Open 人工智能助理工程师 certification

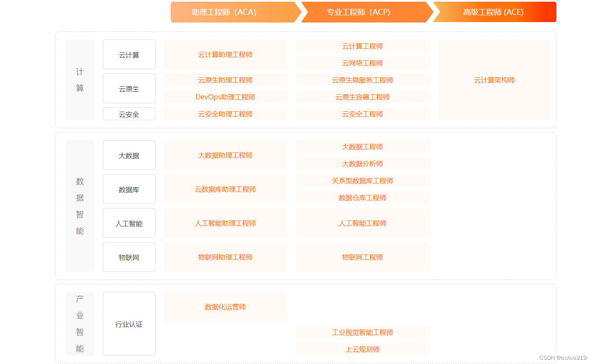coord(226,223)
